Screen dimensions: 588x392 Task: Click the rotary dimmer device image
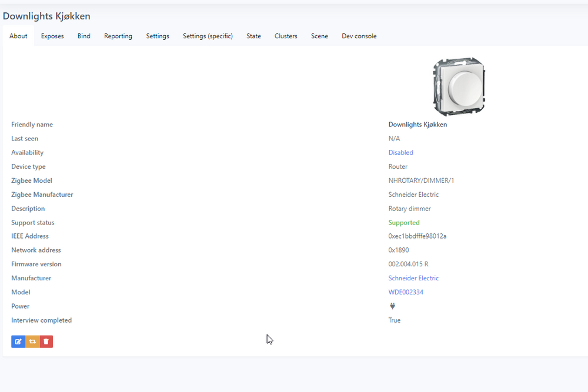click(x=459, y=86)
